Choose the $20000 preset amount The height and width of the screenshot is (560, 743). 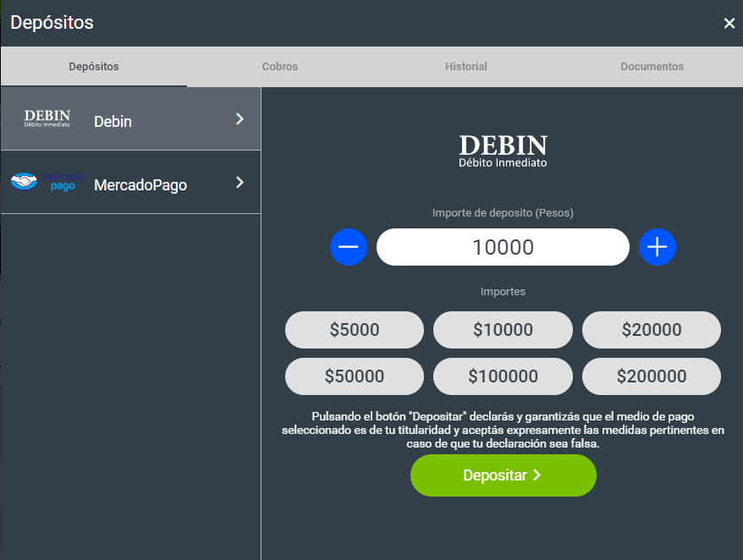point(652,330)
